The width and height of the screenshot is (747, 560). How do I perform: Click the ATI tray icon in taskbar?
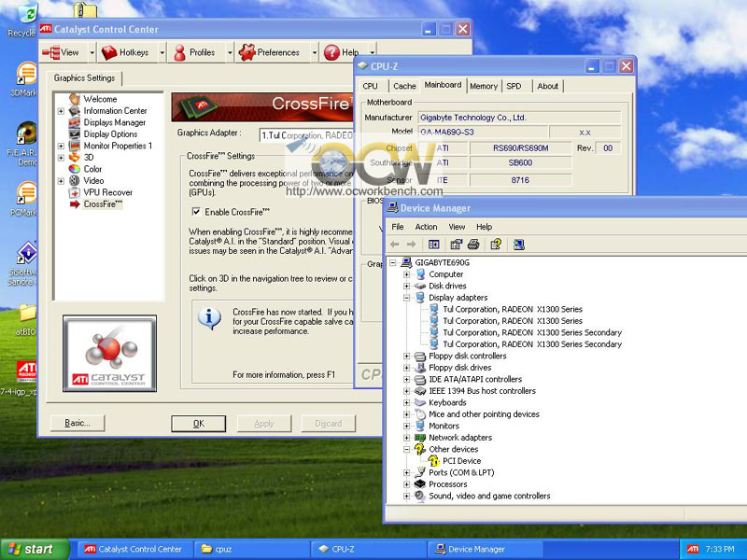693,549
